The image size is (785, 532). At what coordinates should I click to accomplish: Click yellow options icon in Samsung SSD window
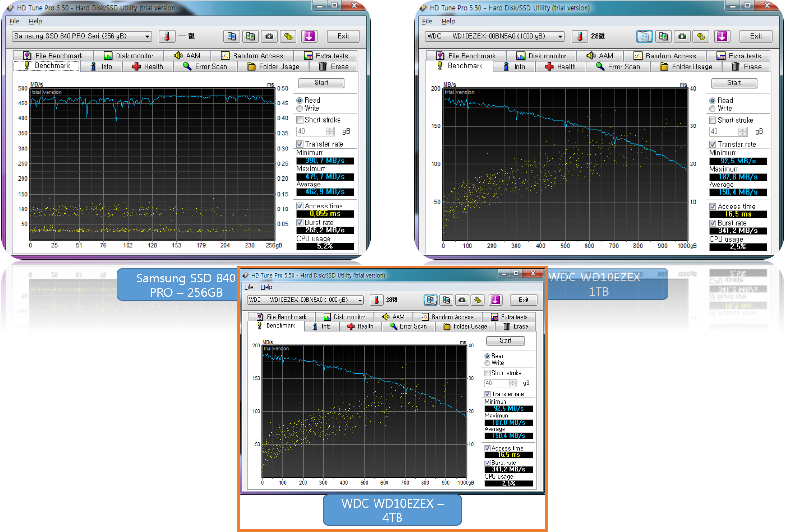click(288, 36)
